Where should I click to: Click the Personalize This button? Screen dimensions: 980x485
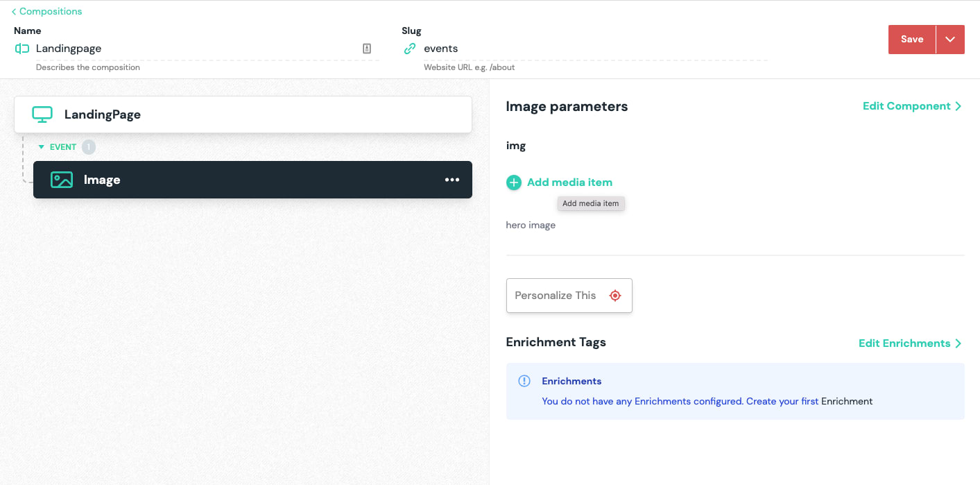569,296
